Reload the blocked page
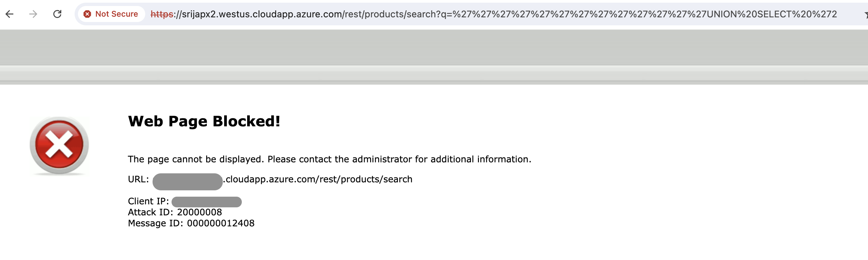This screenshot has height=260, width=868. (x=57, y=14)
